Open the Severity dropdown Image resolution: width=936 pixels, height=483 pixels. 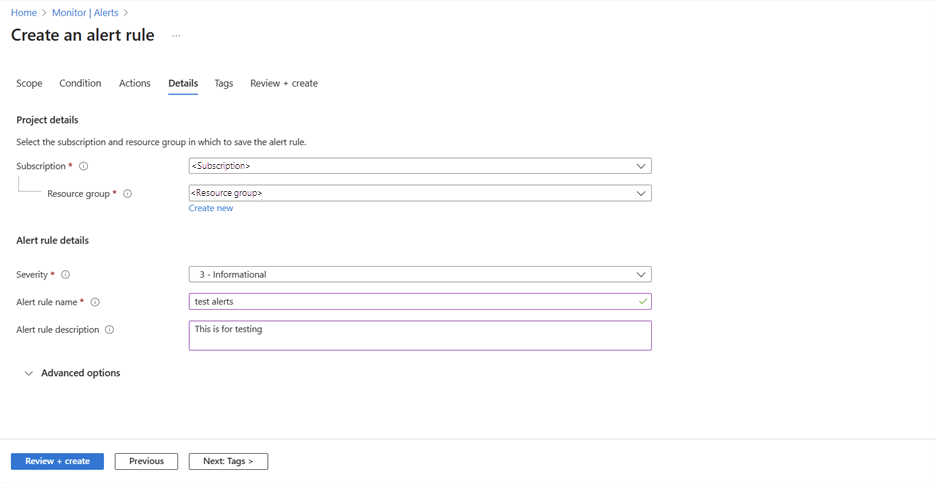coord(420,274)
